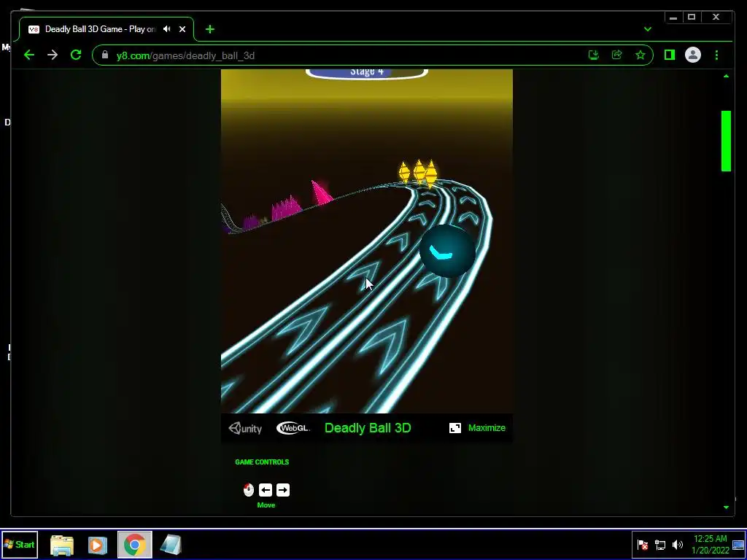This screenshot has width=747, height=560.
Task: Click the install app icon in address bar
Action: point(594,55)
